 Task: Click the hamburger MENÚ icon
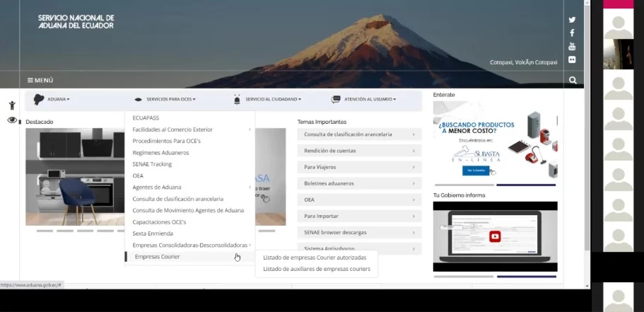pyautogui.click(x=31, y=81)
